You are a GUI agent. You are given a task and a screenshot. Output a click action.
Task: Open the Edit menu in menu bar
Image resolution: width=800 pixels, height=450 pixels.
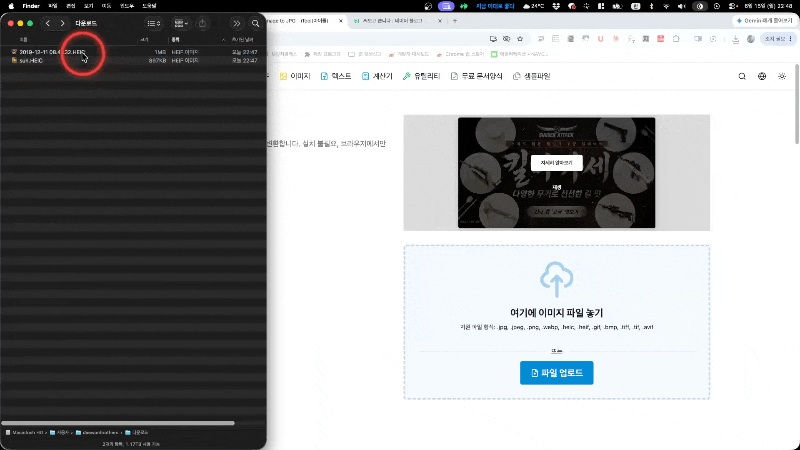[x=71, y=6]
